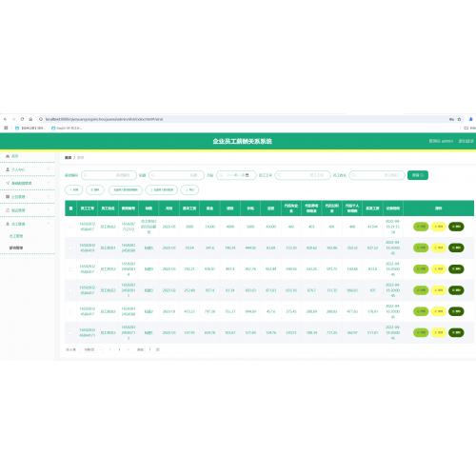Open the person icon personal center sidebar entry

(x=15, y=169)
